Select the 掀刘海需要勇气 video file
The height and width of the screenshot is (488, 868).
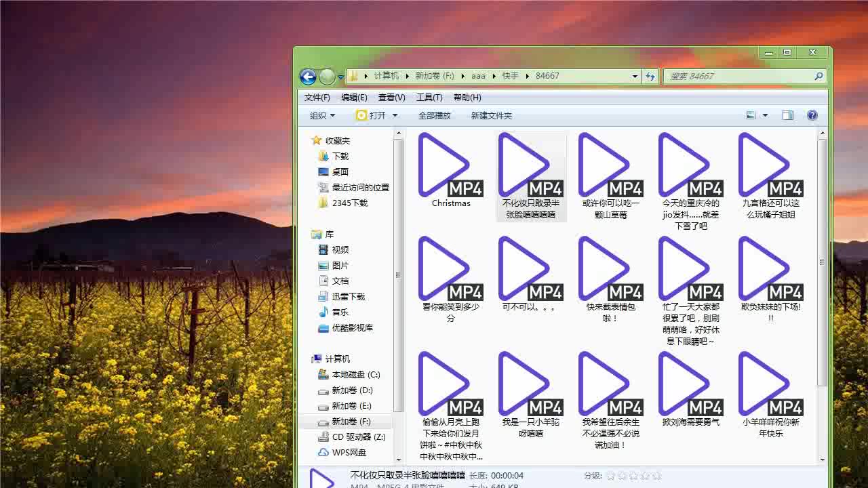[690, 389]
